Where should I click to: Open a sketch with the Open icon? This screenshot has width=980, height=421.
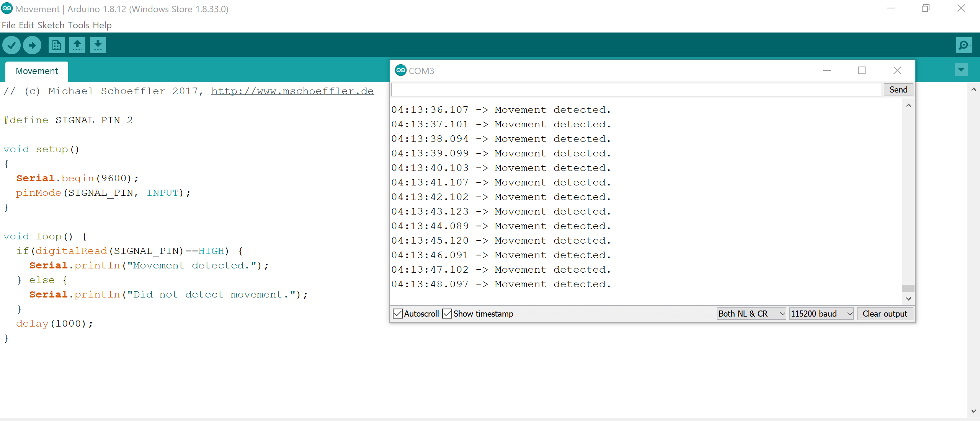77,45
